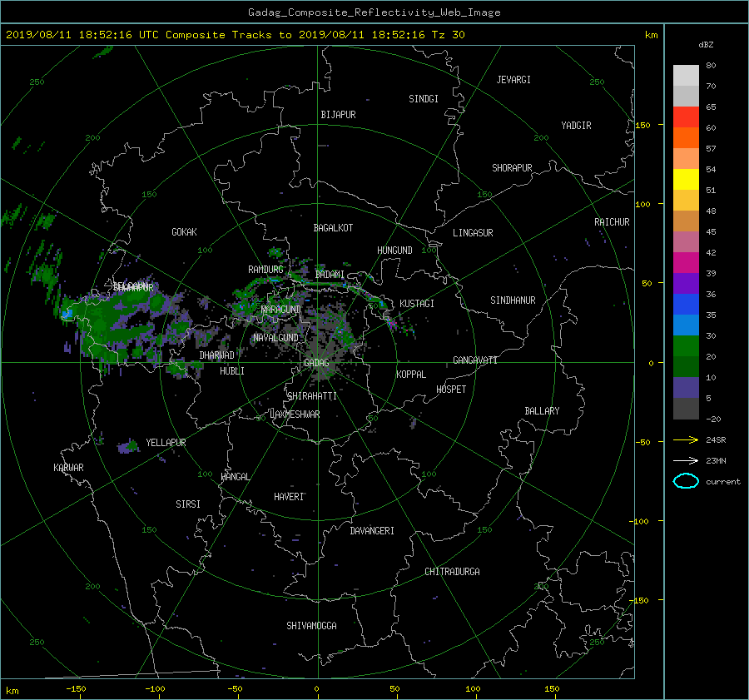This screenshot has height=700, width=749.
Task: Select the JEVARGI label on the map
Action: [x=513, y=80]
